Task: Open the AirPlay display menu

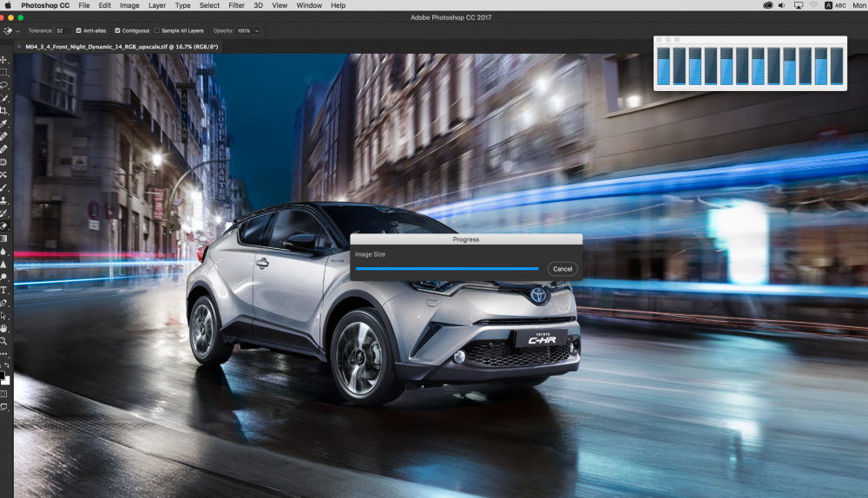Action: (x=799, y=5)
